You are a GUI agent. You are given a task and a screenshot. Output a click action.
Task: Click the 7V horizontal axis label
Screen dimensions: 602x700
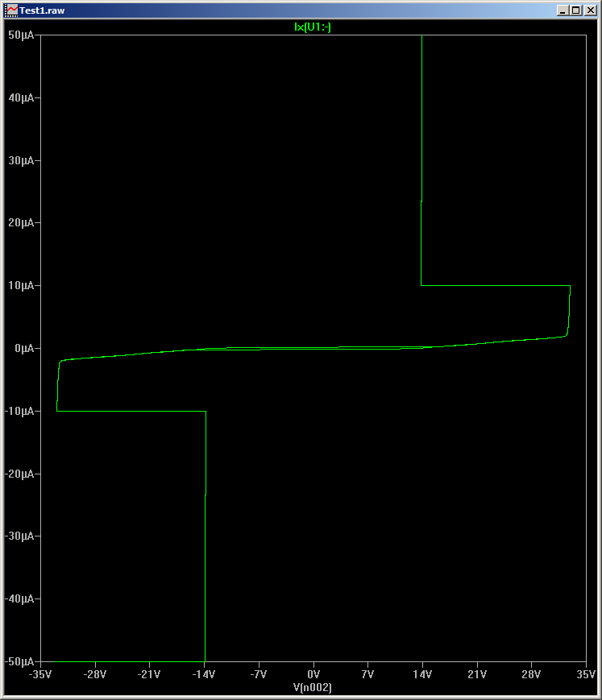[367, 674]
